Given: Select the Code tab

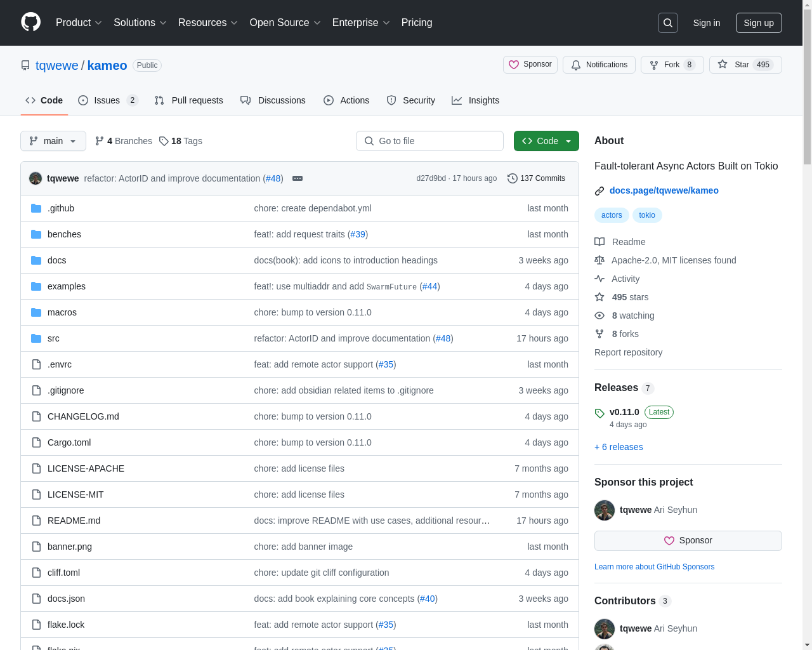Looking at the screenshot, I should click(x=44, y=100).
